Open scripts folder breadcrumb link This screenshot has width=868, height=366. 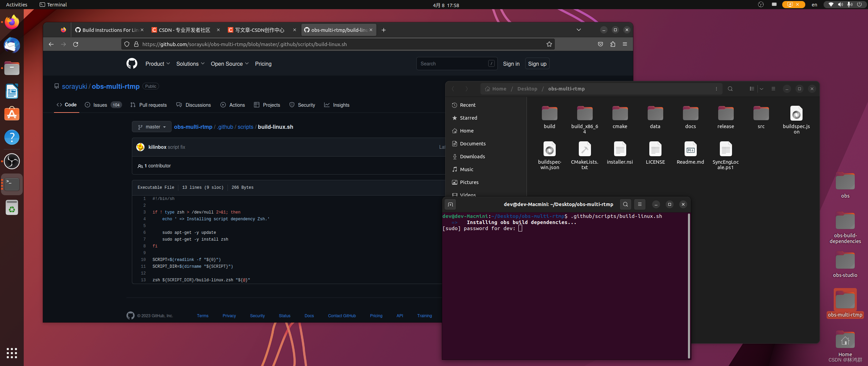pos(245,127)
